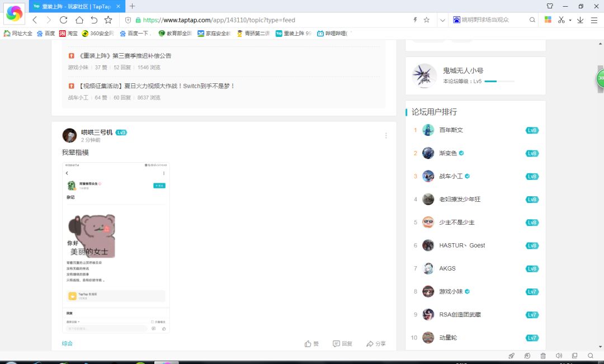Reload the current page
The height and width of the screenshot is (364, 604).
click(64, 20)
